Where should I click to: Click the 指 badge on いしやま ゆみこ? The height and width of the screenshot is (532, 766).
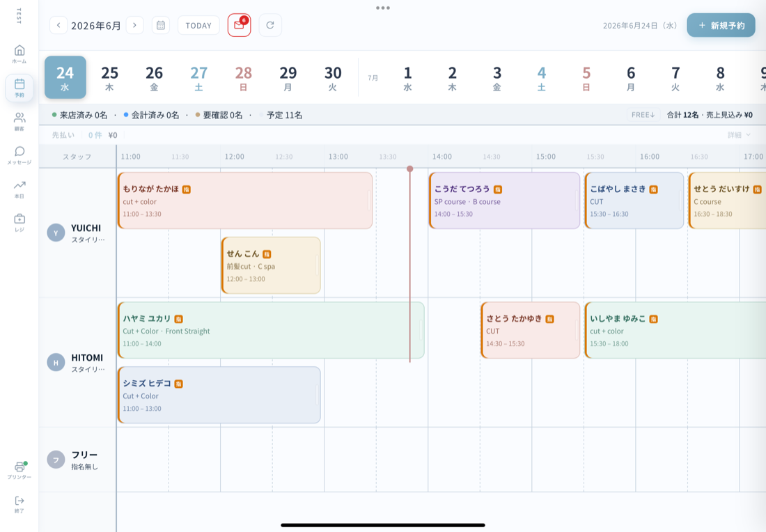654,319
